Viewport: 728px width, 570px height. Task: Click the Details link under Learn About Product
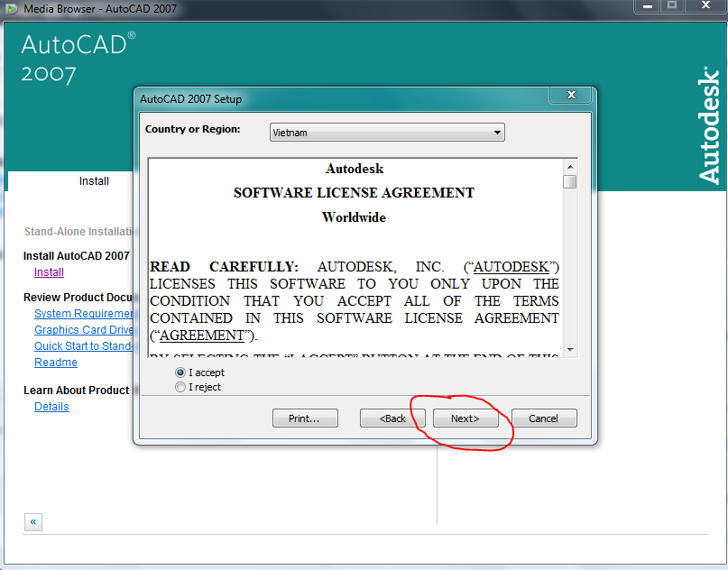51,406
